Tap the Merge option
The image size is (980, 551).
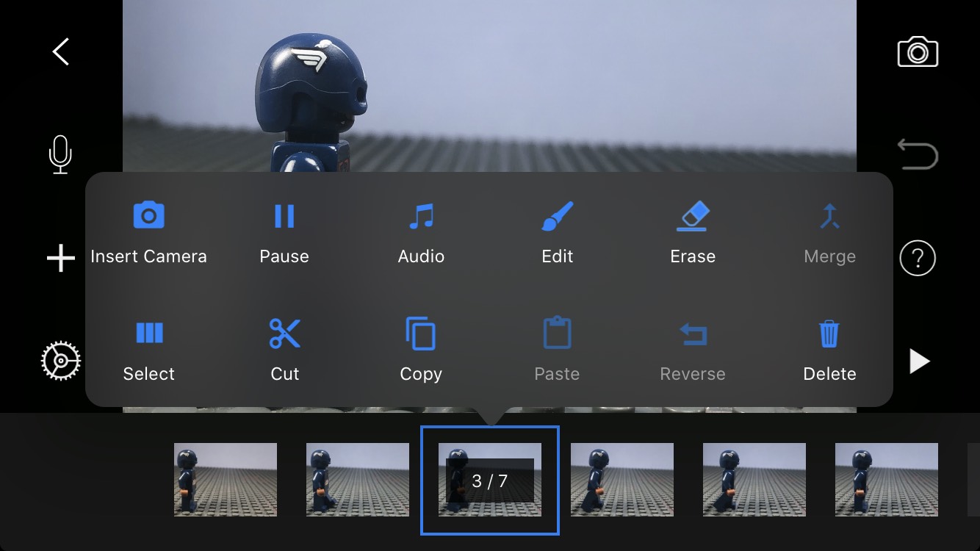point(829,234)
